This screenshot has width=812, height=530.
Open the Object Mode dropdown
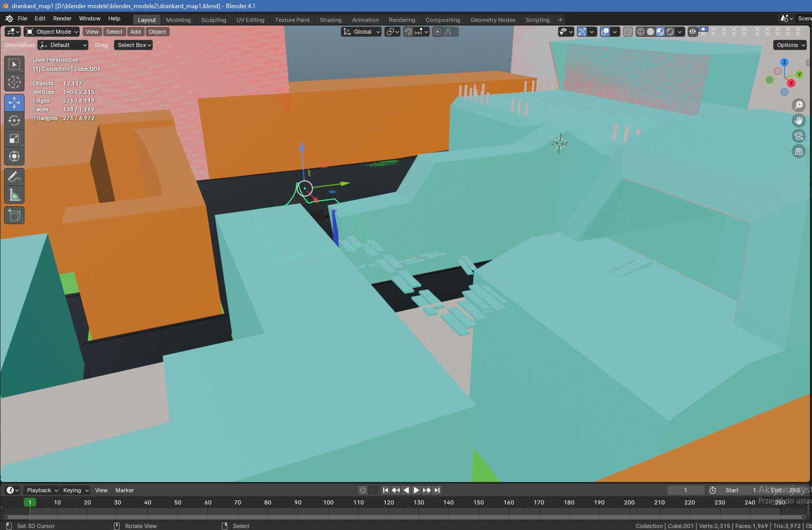52,32
